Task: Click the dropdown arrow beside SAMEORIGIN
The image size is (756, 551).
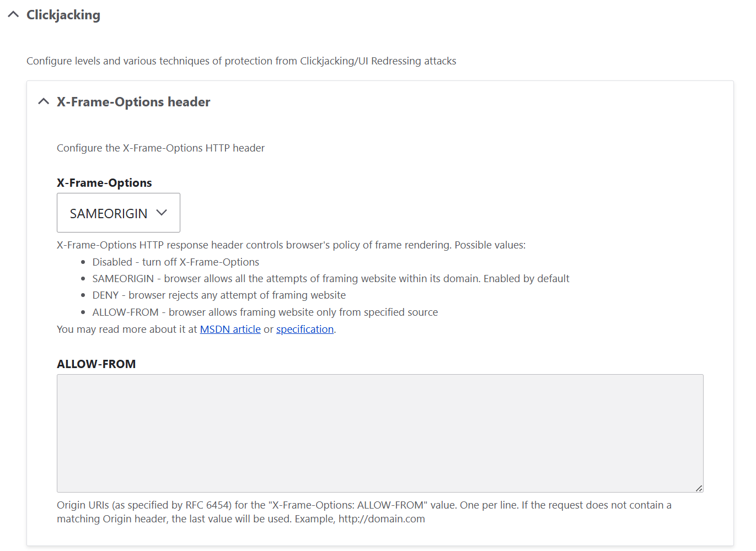Action: (x=162, y=212)
